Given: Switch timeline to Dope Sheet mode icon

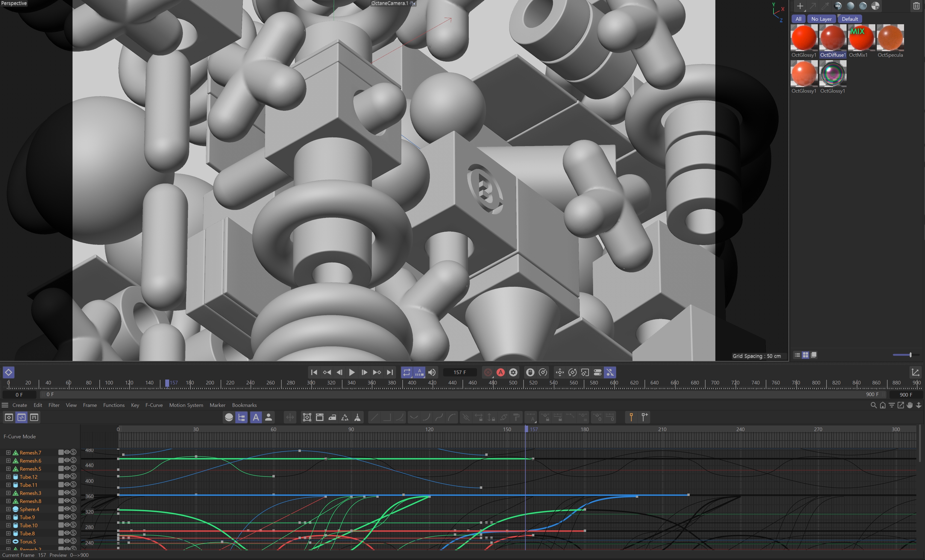Looking at the screenshot, I should [9, 417].
